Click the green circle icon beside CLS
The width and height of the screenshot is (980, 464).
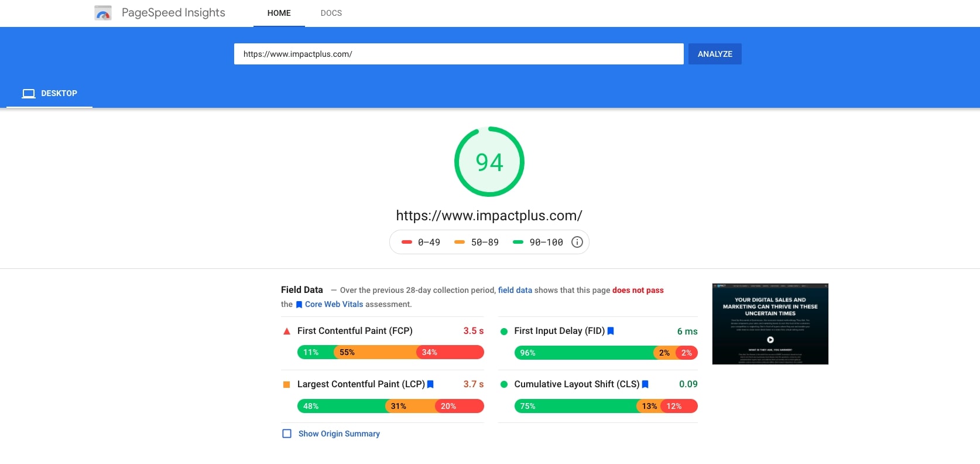504,384
